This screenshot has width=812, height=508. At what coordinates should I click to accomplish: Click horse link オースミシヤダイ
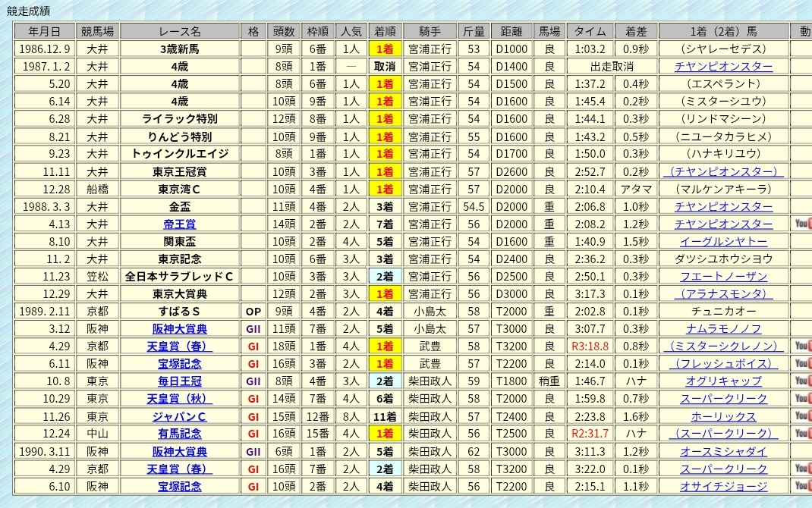(723, 451)
